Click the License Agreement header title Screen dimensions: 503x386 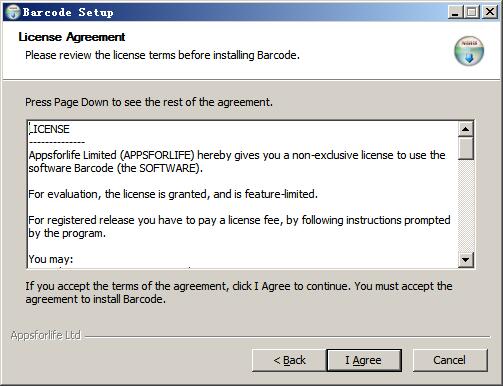click(72, 37)
